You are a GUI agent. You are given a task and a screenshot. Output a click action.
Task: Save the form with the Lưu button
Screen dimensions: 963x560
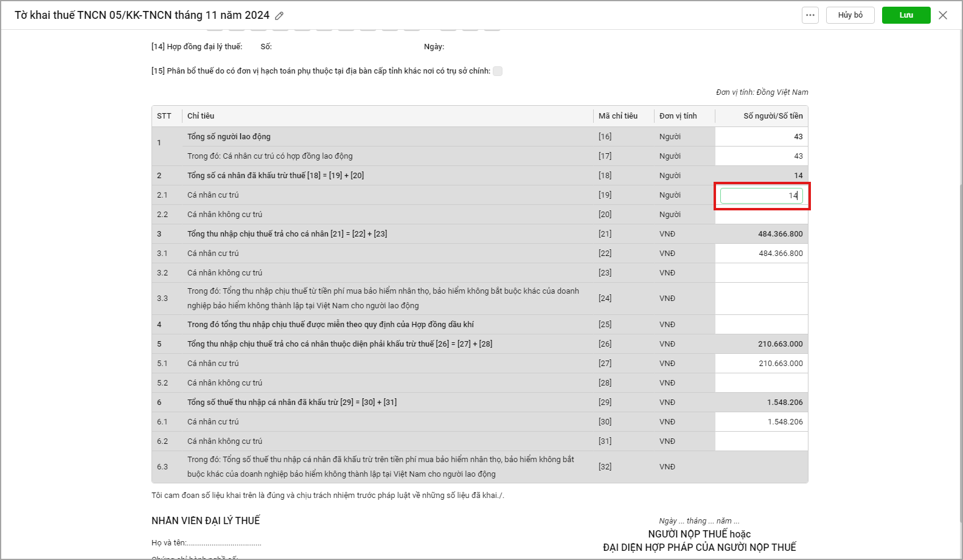click(x=906, y=15)
